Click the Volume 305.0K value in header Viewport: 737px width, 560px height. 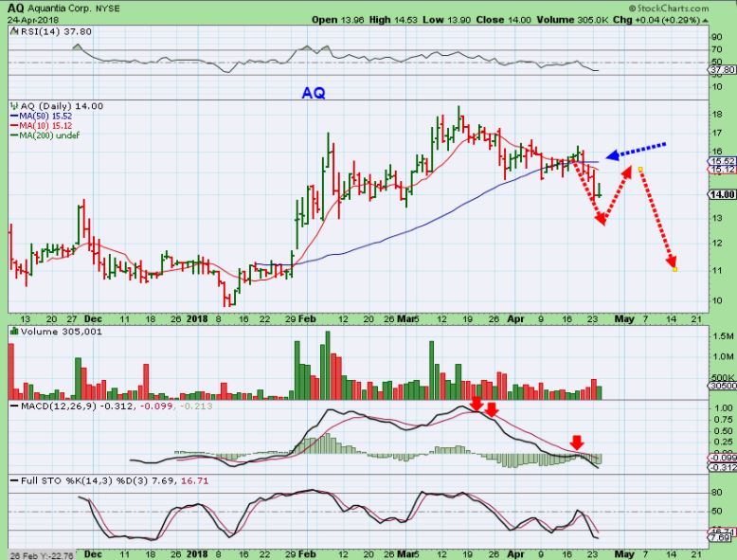[572, 20]
